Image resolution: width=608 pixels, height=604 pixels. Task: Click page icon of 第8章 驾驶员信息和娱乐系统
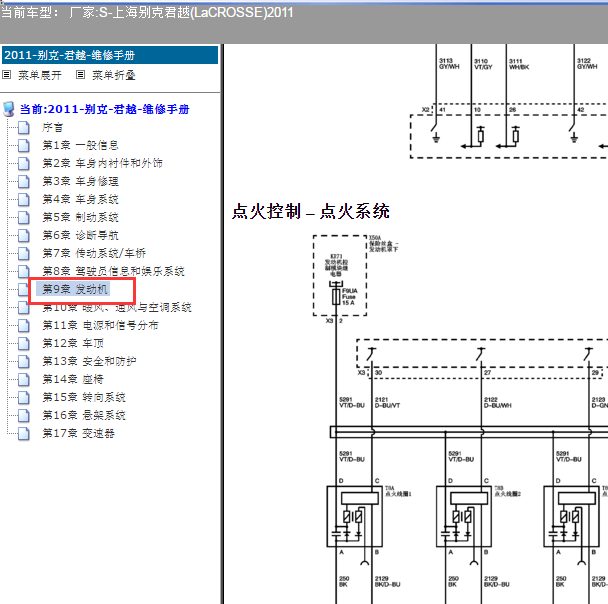[24, 271]
